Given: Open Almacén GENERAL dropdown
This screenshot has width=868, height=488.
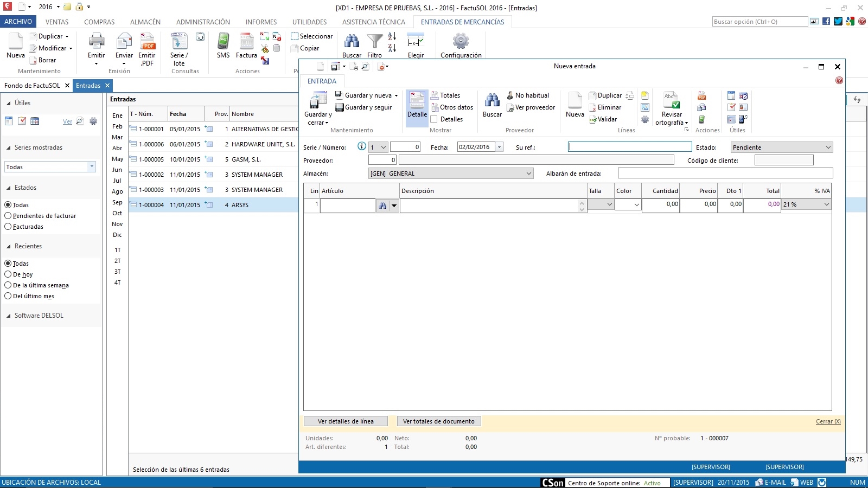Looking at the screenshot, I should (x=451, y=174).
